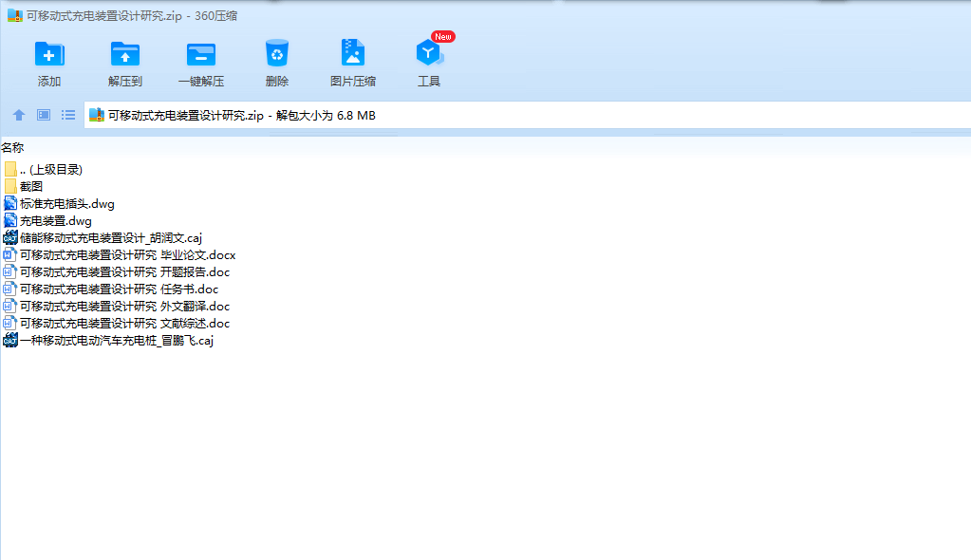Viewport: 971px width, 560px height.
Task: Sort by the 名称 column header
Action: [12, 147]
